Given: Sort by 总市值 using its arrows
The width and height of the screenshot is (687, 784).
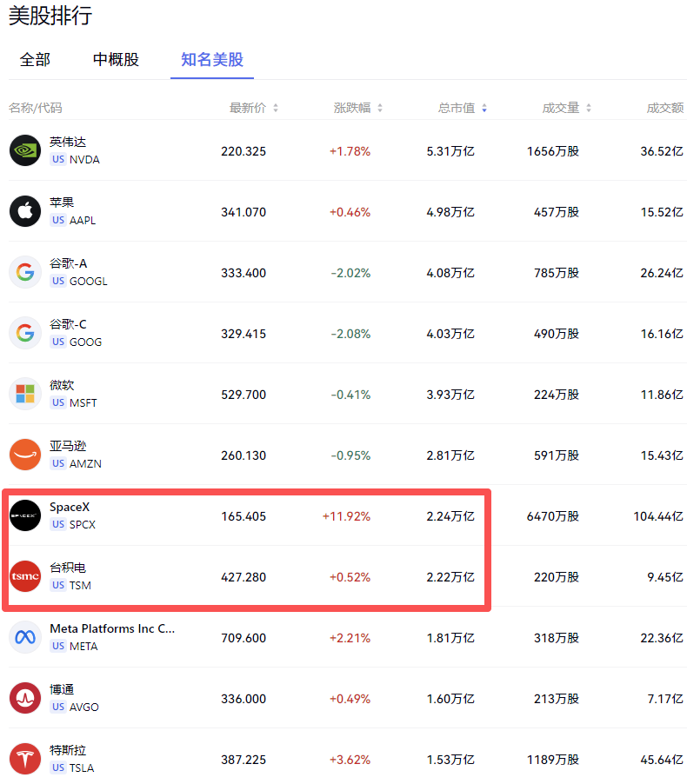Looking at the screenshot, I should tap(484, 108).
